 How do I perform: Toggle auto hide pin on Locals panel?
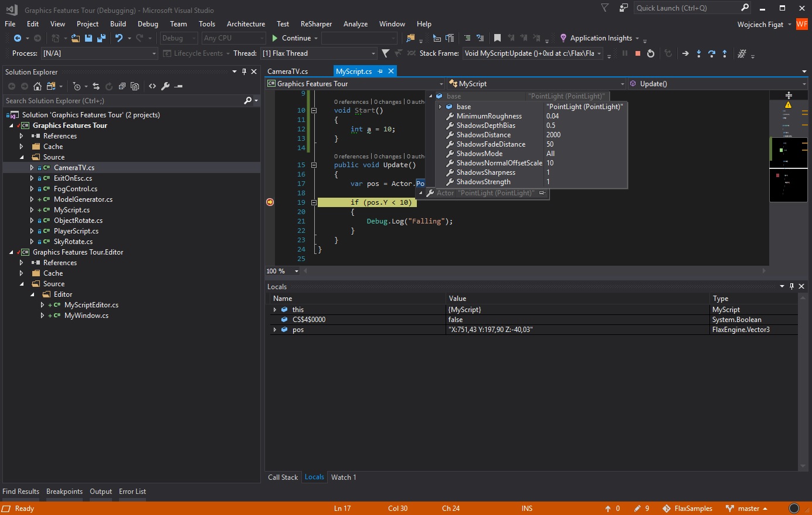pos(791,286)
